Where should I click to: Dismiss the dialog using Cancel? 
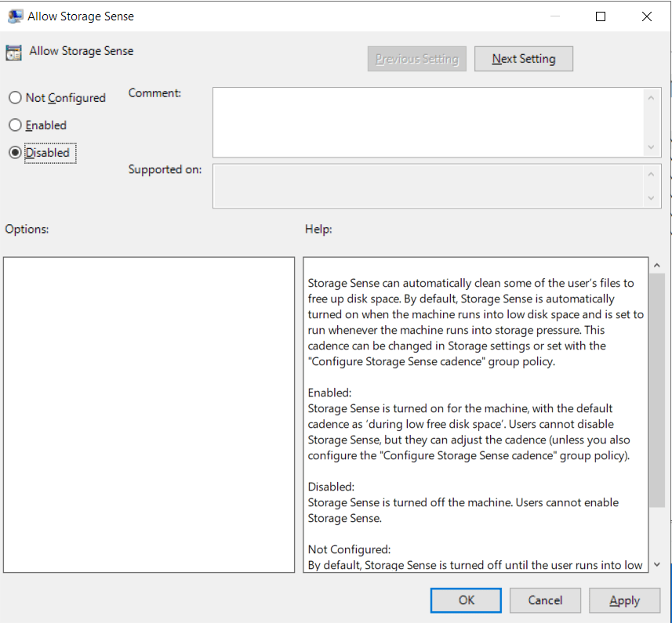pyautogui.click(x=545, y=600)
